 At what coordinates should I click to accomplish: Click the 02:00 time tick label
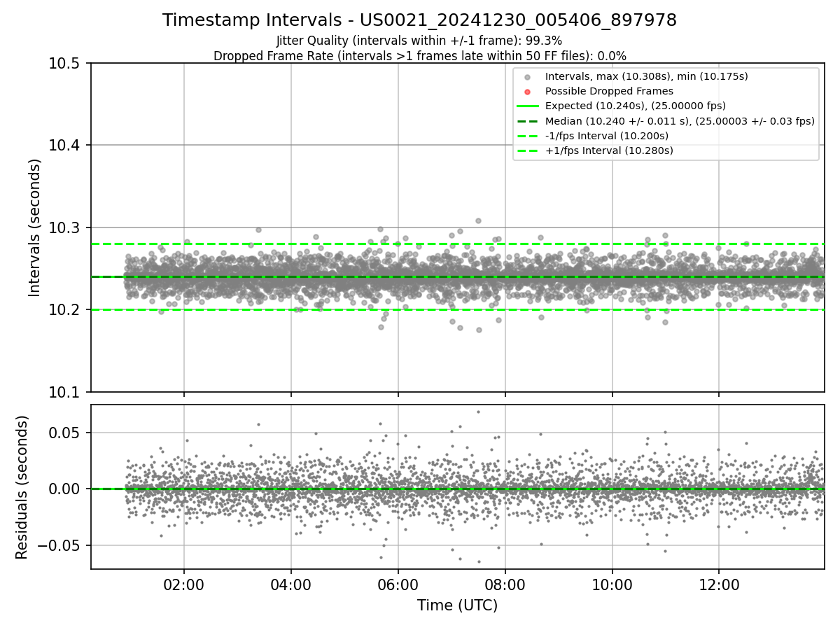[184, 584]
